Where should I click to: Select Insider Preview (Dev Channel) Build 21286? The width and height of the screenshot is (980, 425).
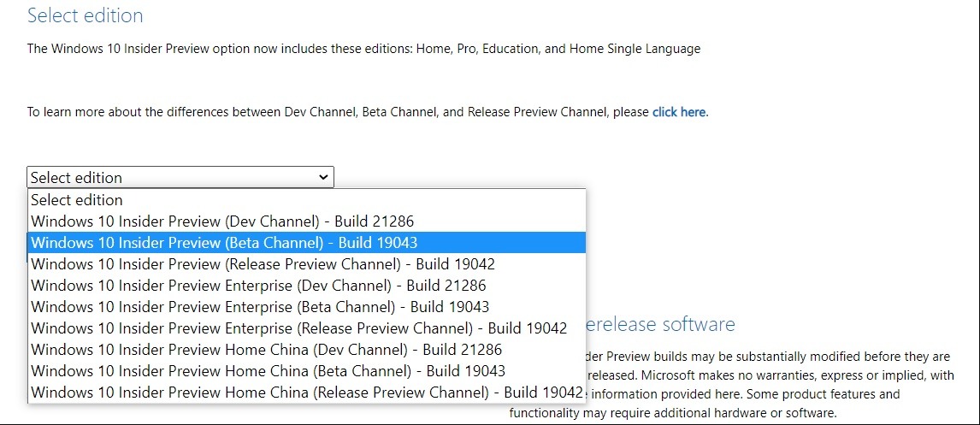[222, 221]
